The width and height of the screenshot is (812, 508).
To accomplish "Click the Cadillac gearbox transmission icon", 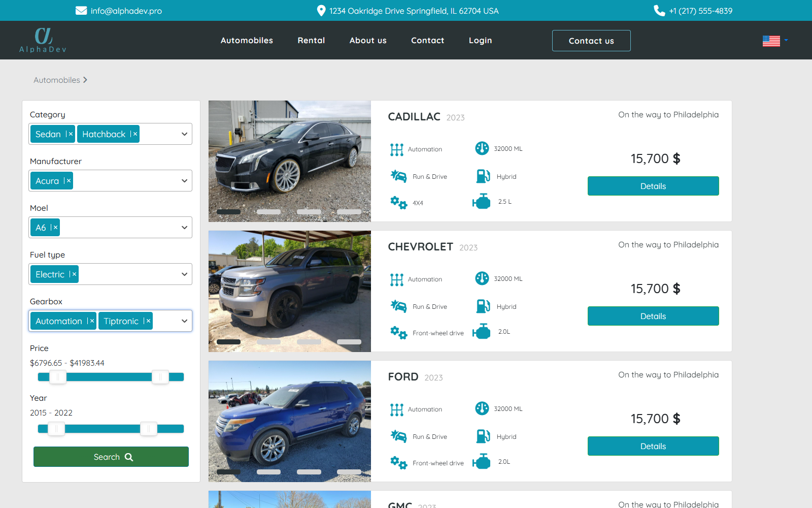I will (396, 149).
